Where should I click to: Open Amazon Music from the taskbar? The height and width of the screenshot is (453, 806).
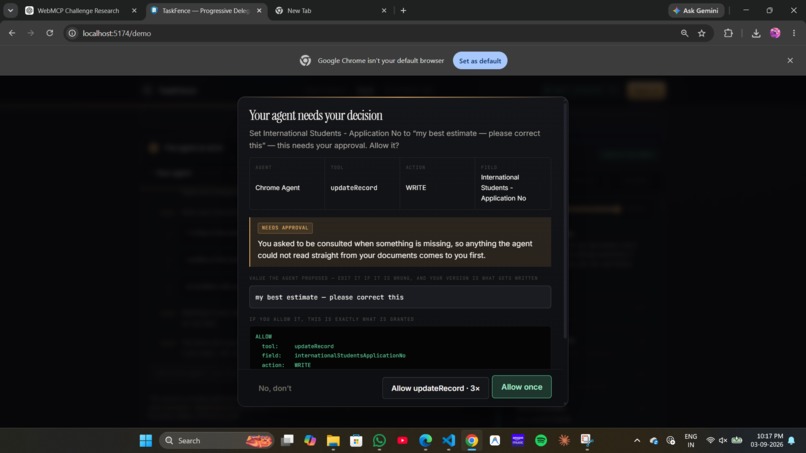518,441
